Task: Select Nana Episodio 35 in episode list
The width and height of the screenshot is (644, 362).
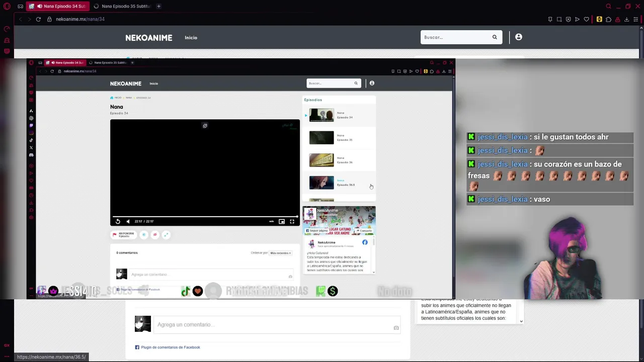Action: point(339,138)
